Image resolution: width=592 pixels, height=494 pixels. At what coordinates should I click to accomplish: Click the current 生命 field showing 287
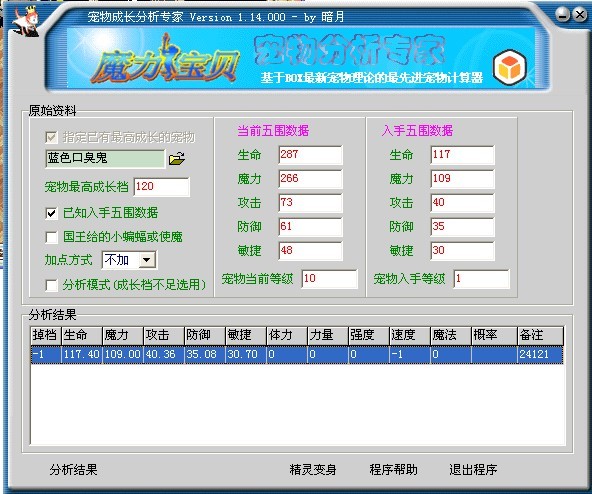(310, 155)
